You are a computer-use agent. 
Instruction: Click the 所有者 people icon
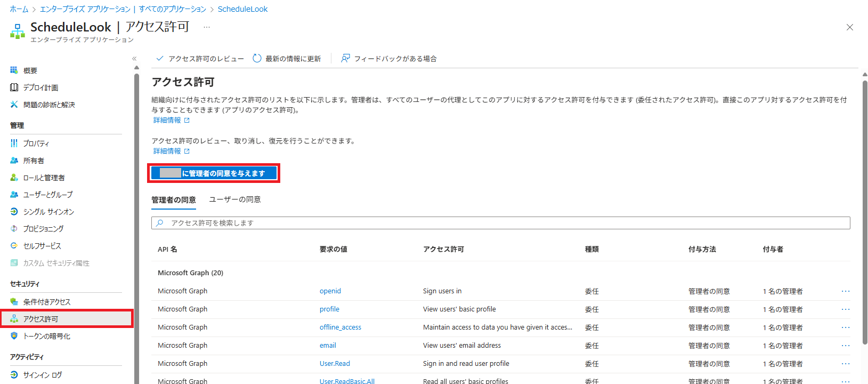pyautogui.click(x=14, y=160)
